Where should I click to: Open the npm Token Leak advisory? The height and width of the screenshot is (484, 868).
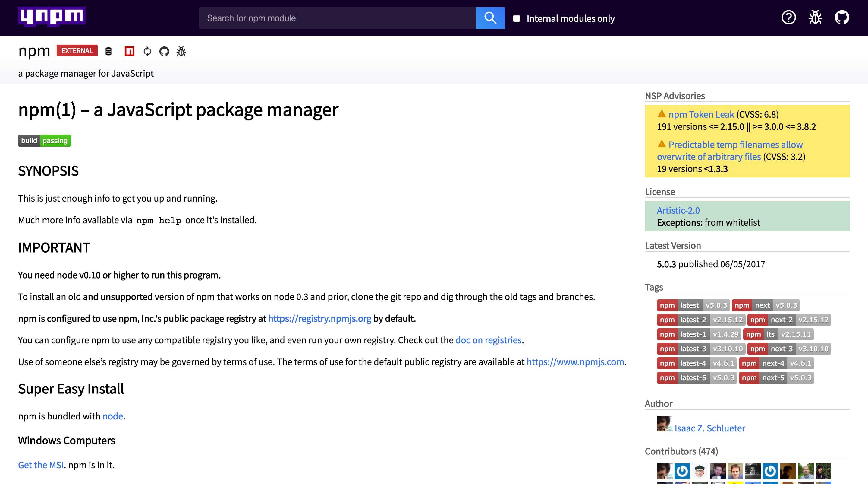tap(701, 115)
